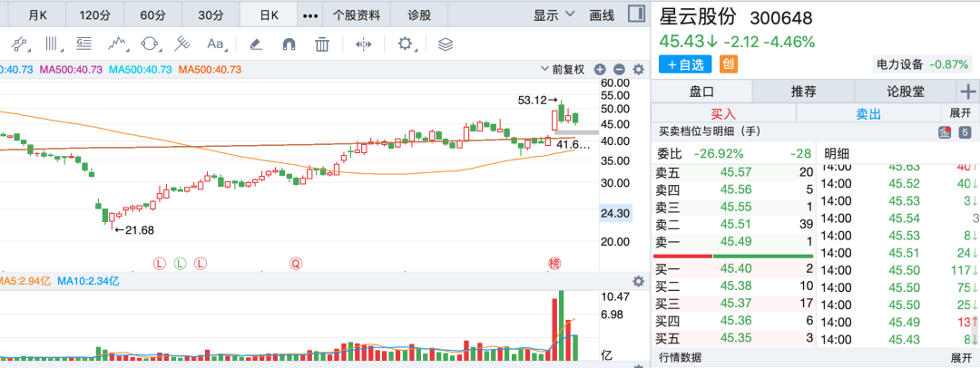Click the 电力设备 sector label
This screenshot has height=368, width=980.
point(898,63)
